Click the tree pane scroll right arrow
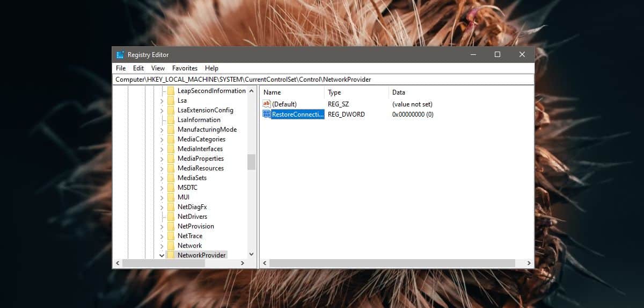Image resolution: width=644 pixels, height=308 pixels. 243,263
